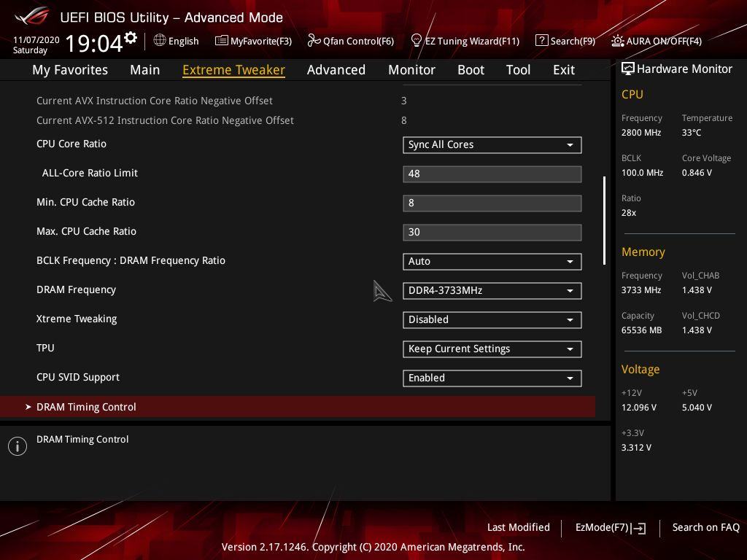The width and height of the screenshot is (747, 560).
Task: Click the Min. CPU Cache Ratio field
Action: [x=492, y=203]
